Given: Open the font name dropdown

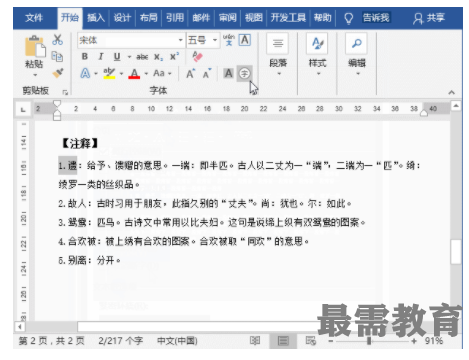Looking at the screenshot, I should (x=180, y=40).
